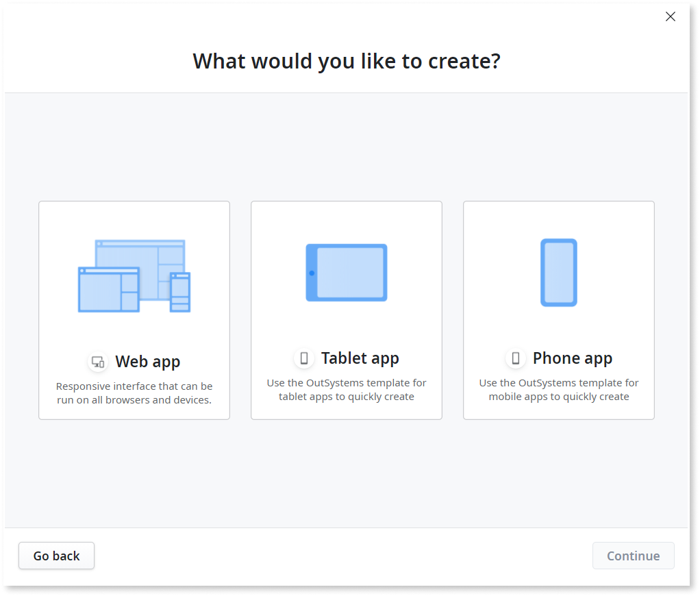Click the Phone app description text
The width and height of the screenshot is (700, 596).
click(x=558, y=389)
